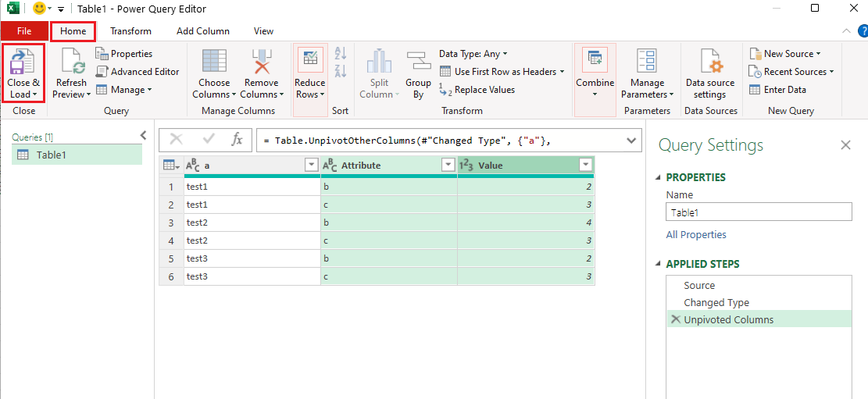Image resolution: width=868 pixels, height=399 pixels.
Task: Open the Quick Access Toolbar customize arrow
Action: [61, 9]
